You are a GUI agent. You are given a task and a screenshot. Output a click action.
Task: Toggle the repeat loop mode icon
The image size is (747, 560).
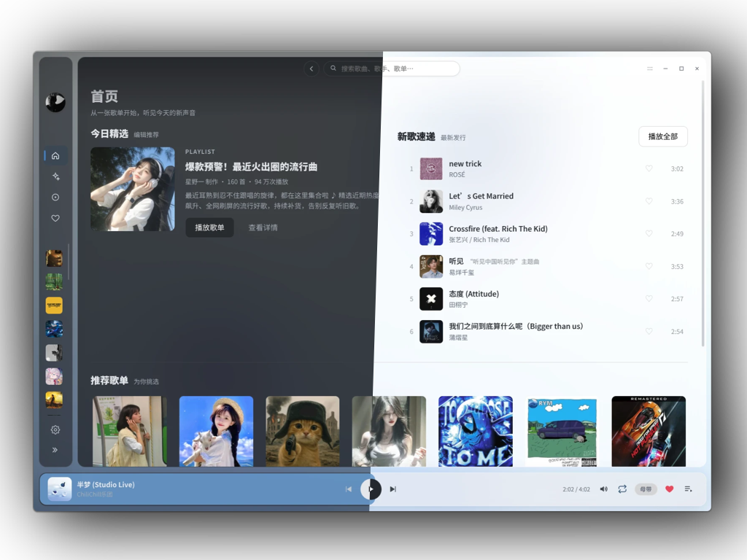[622, 489]
